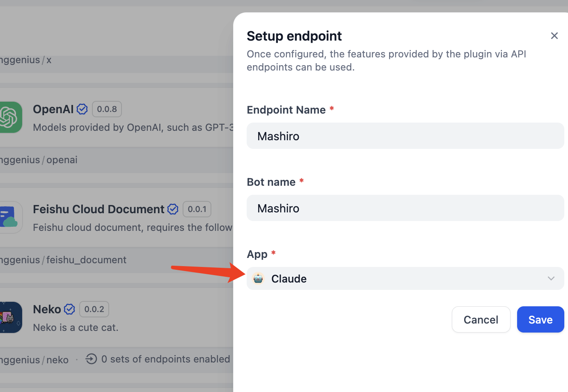Screen dimensions: 568x392
Task: Click the verified badge beside Feishu Cloud Document
Action: click(173, 209)
